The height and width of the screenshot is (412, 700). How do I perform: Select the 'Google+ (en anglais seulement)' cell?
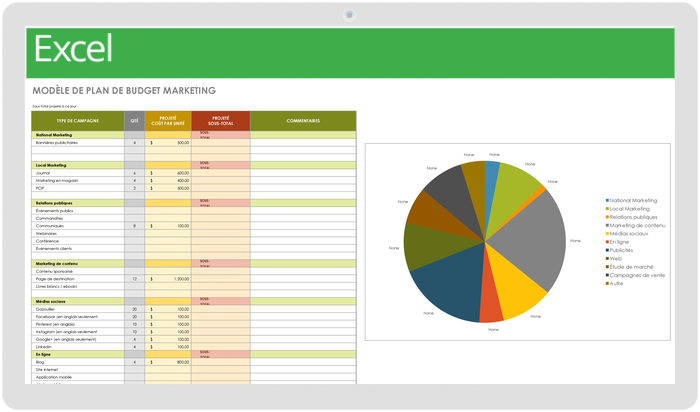pos(78,340)
